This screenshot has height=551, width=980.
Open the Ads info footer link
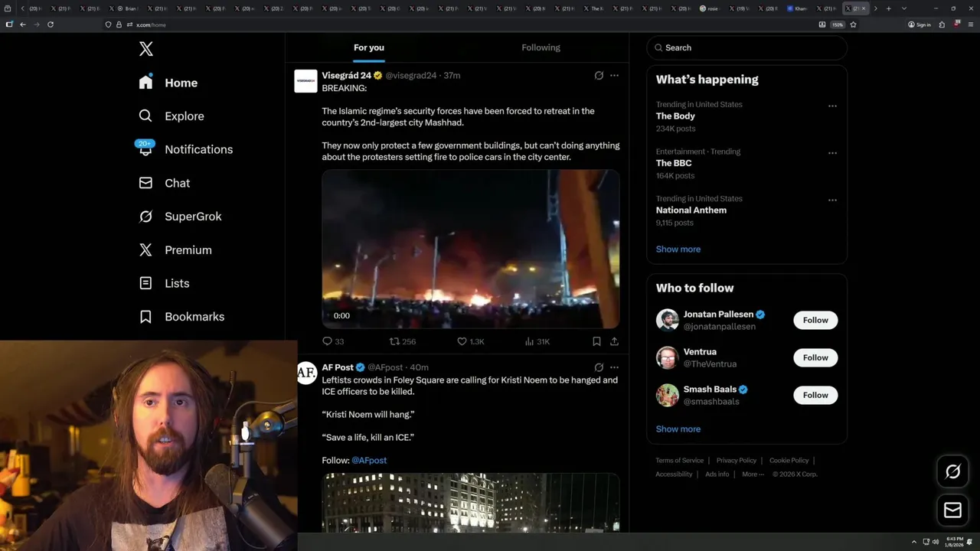(717, 474)
